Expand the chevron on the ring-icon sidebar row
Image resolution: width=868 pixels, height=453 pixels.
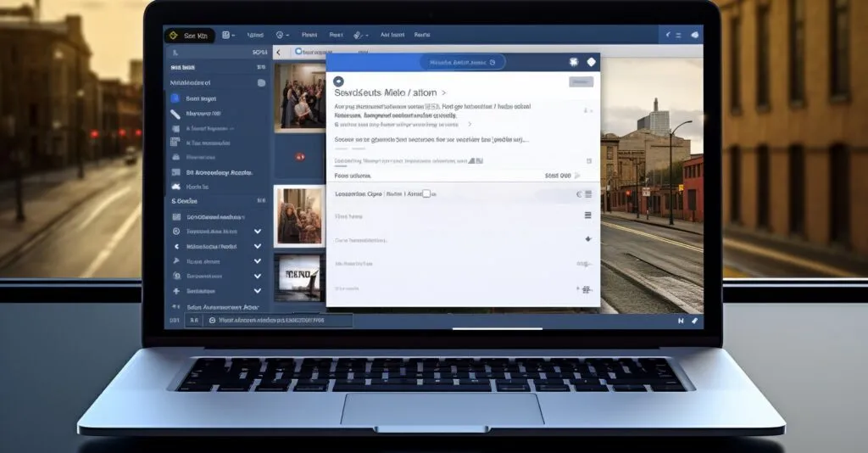[258, 276]
